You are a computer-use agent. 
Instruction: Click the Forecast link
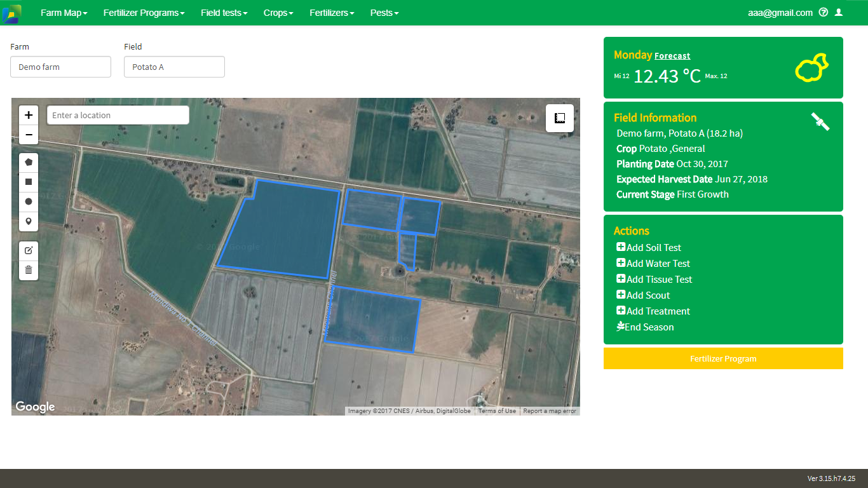tap(672, 56)
